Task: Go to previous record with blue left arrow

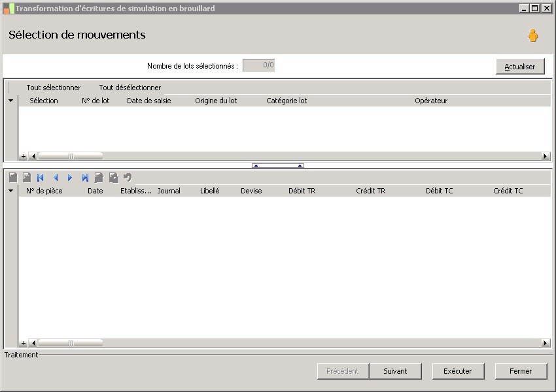Action: coord(56,178)
